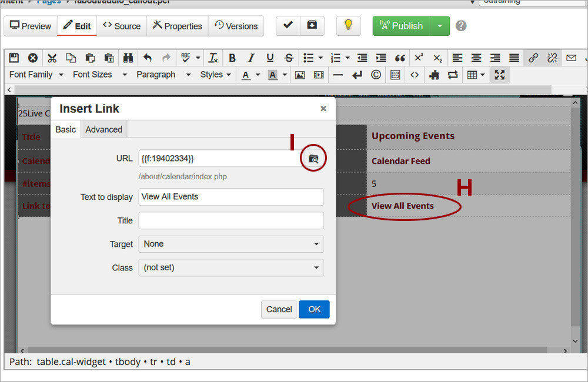Align text left

tap(457, 58)
